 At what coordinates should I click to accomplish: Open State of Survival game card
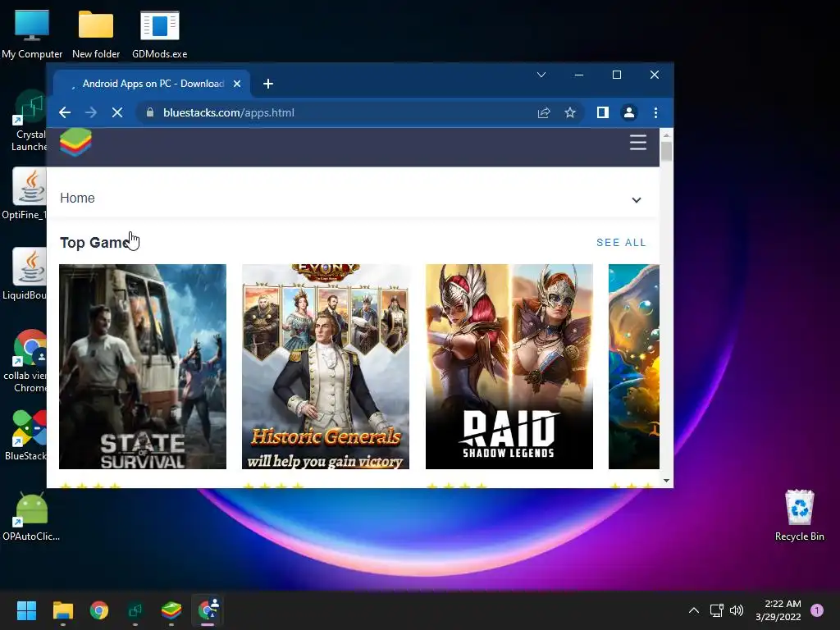(x=143, y=367)
